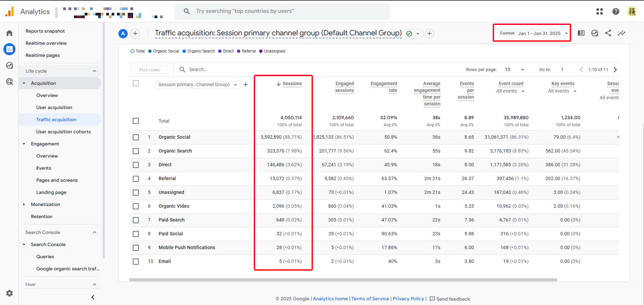Viewport: 644px width, 305px height.
Task: Open the Help question mark icon
Action: pyautogui.click(x=616, y=11)
